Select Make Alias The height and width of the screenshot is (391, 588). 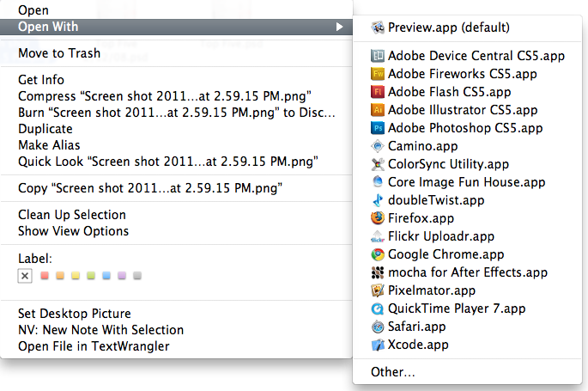click(176, 145)
